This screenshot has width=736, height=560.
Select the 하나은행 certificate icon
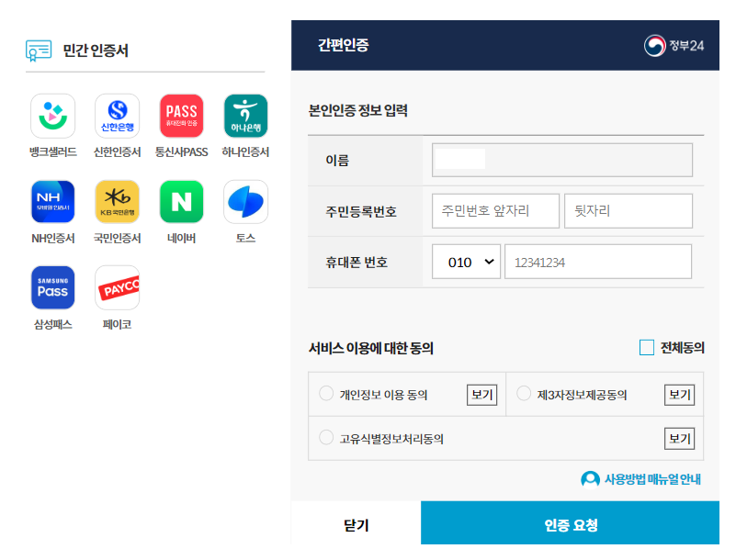pos(246,116)
